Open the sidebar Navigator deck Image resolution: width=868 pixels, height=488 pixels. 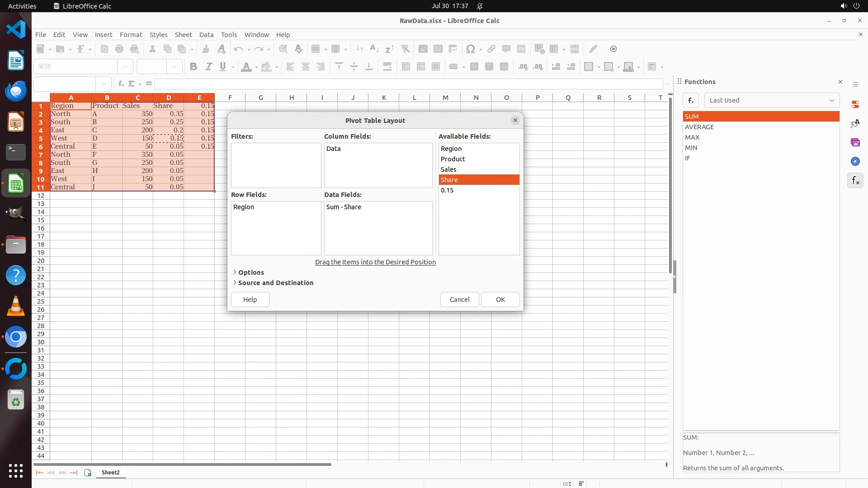point(855,161)
